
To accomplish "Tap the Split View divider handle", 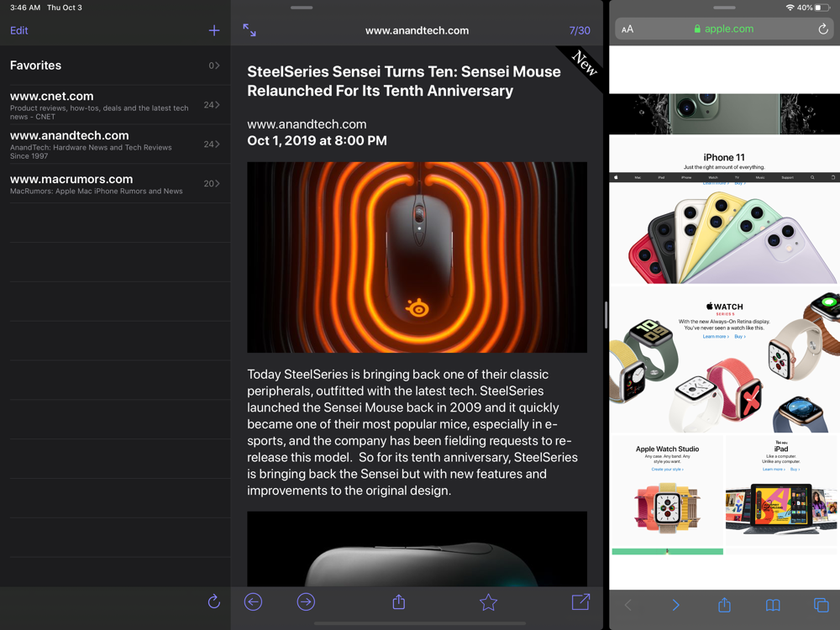I will pos(606,314).
